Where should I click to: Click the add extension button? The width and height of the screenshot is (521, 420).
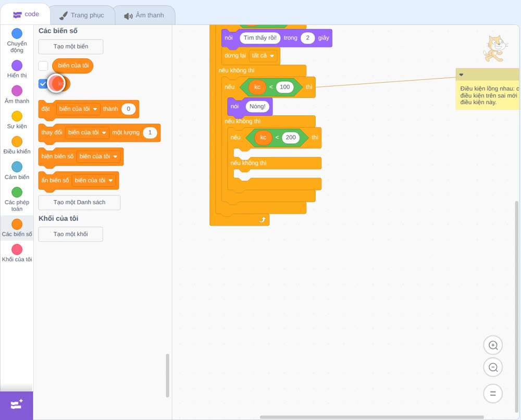tap(17, 405)
